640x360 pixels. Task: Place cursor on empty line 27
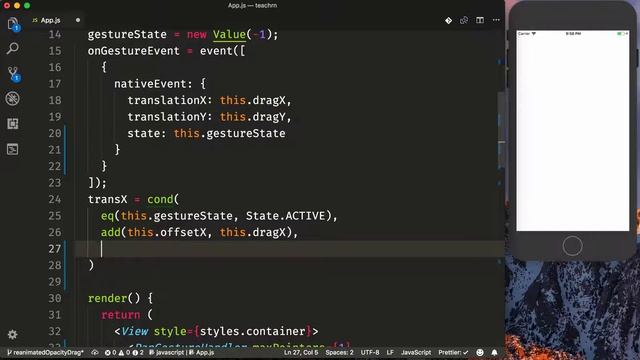[x=290, y=249]
